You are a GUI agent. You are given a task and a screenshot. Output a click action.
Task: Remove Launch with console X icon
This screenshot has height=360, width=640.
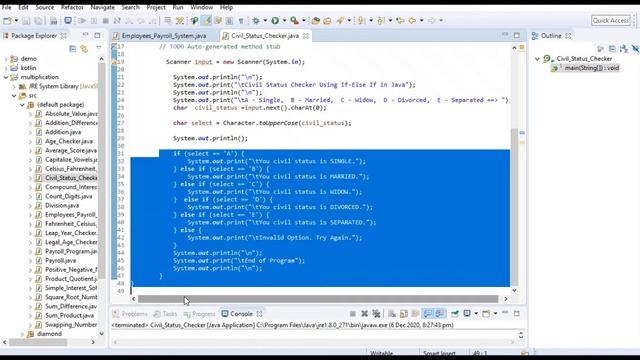(364, 313)
